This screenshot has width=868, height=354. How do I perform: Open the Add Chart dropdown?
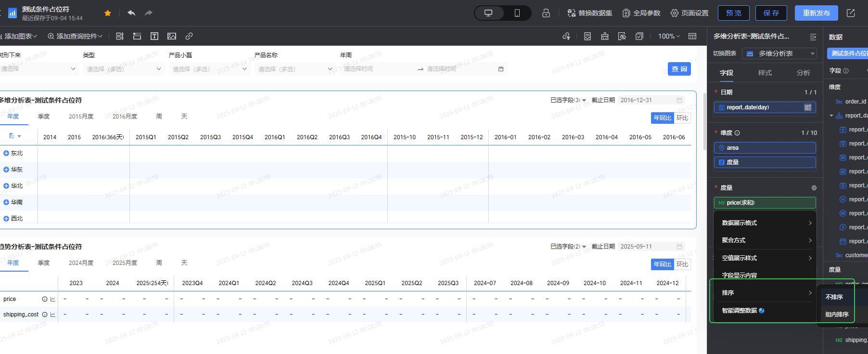click(x=19, y=36)
